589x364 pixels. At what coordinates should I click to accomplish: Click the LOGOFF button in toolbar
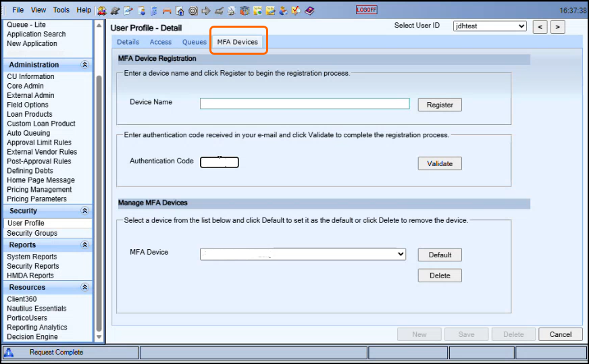(367, 10)
